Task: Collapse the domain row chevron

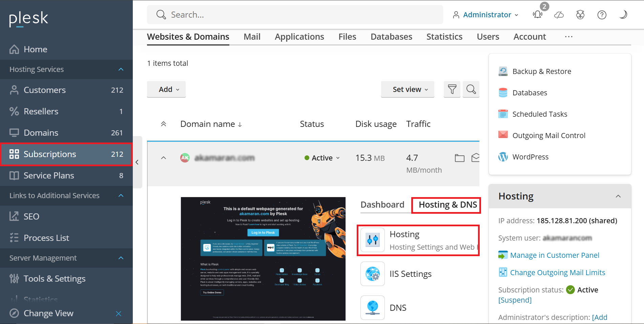Action: [163, 158]
